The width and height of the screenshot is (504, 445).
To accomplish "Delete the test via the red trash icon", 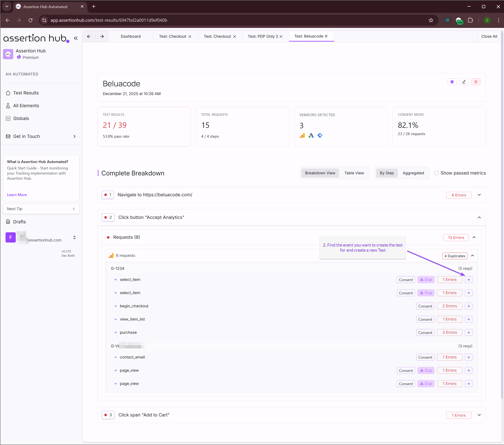I will click(476, 82).
